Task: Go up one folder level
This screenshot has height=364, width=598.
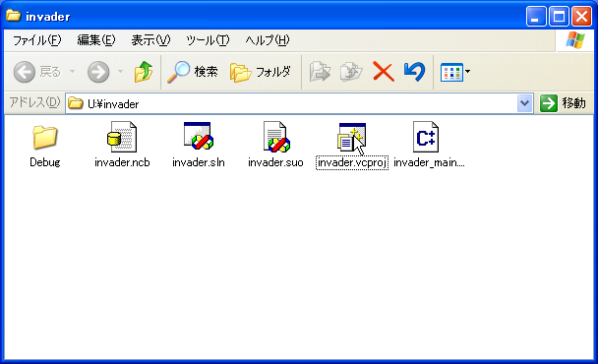Action: (144, 72)
